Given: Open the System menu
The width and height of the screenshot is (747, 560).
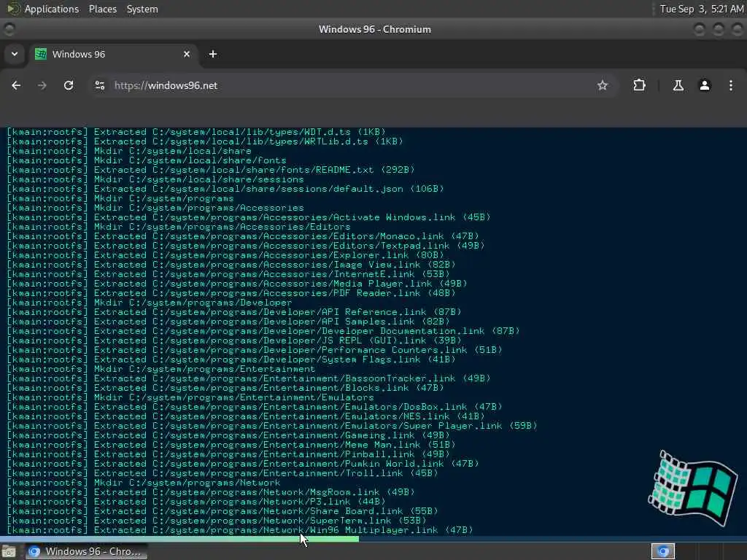Looking at the screenshot, I should [142, 9].
